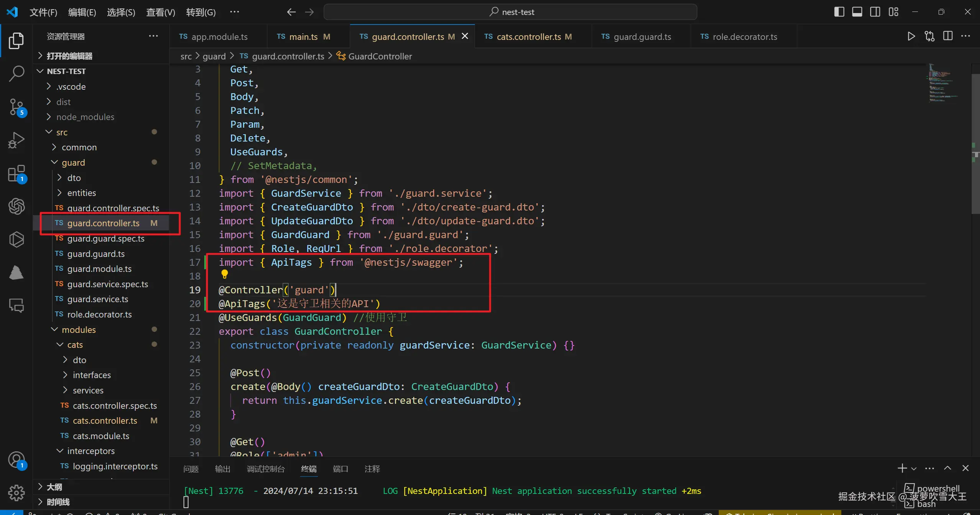980x515 pixels.
Task: Open the Manage settings gear
Action: pos(16,492)
